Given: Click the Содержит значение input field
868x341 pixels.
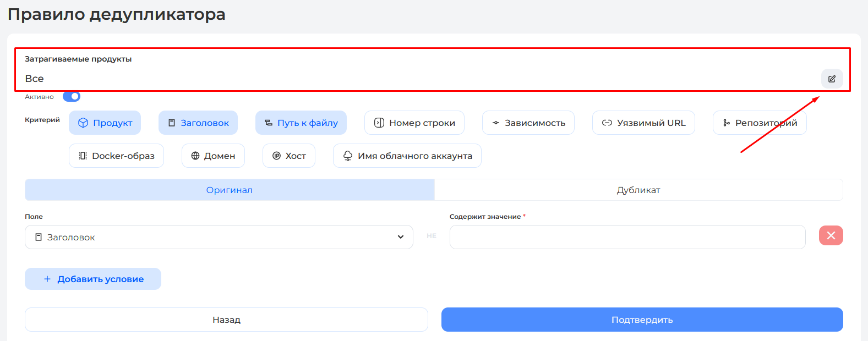Looking at the screenshot, I should click(x=627, y=237).
